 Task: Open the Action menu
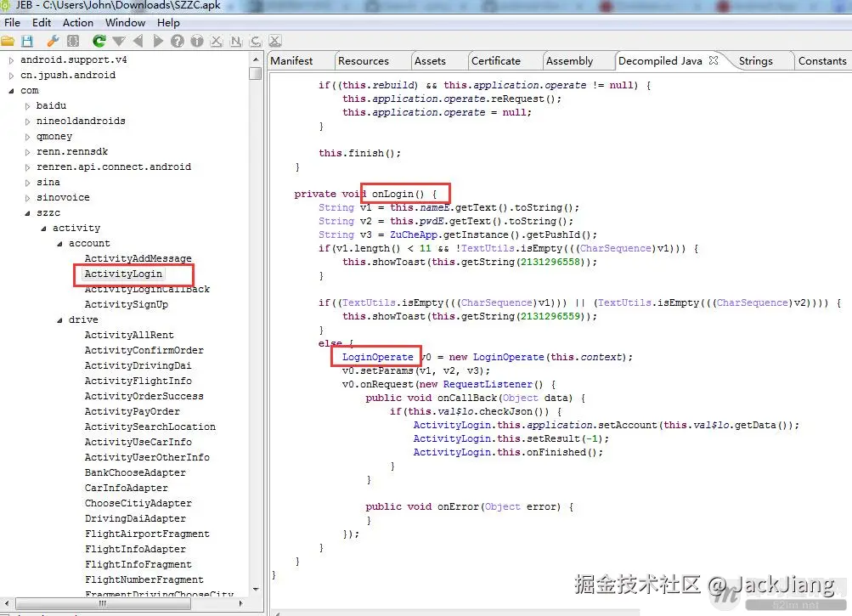(77, 23)
